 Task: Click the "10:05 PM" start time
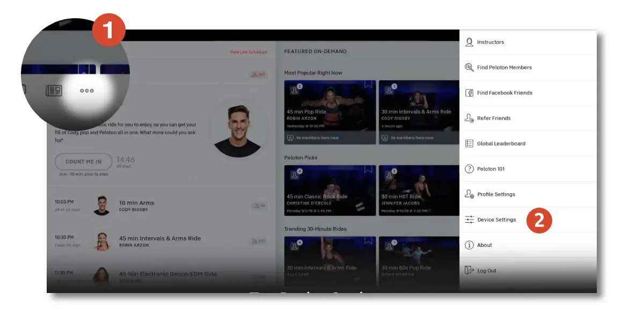point(64,202)
